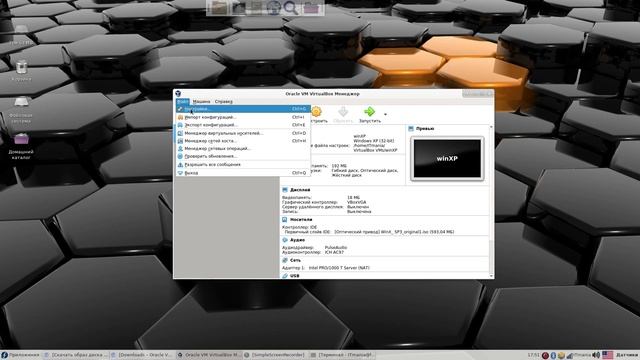Open the Дисплей section header link
This screenshot has height=360, width=640.
300,190
